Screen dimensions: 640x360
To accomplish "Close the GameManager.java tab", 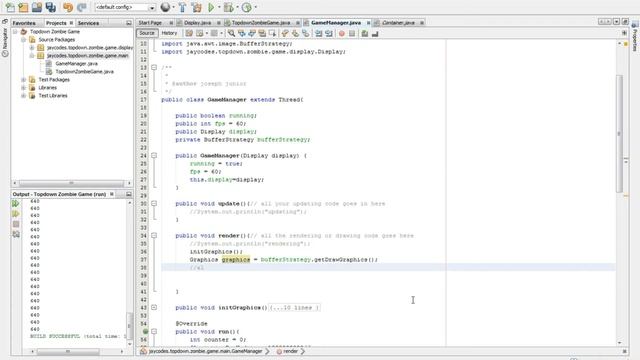I will point(368,23).
